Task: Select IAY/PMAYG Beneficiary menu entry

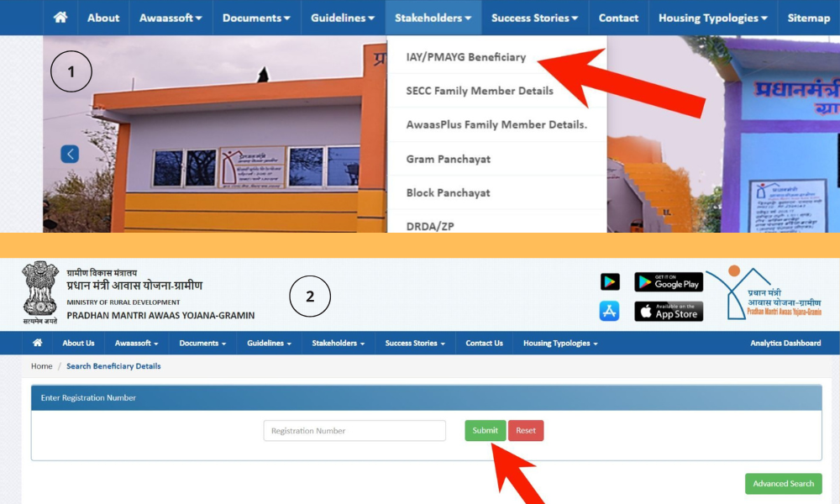Action: pos(466,57)
